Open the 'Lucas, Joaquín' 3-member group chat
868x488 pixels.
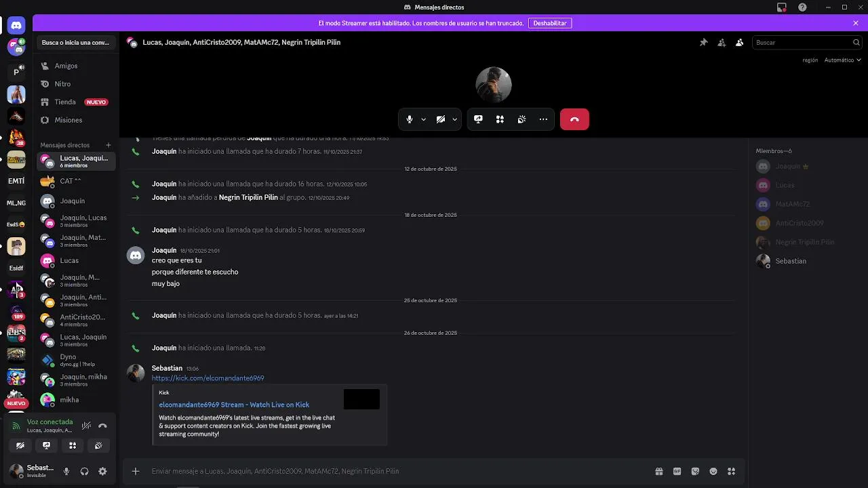(76, 340)
